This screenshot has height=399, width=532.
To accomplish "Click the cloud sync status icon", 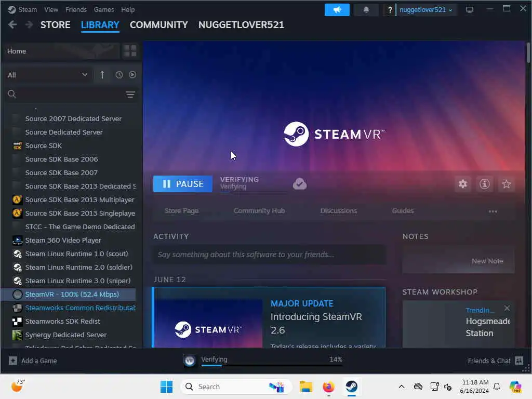I will click(300, 184).
